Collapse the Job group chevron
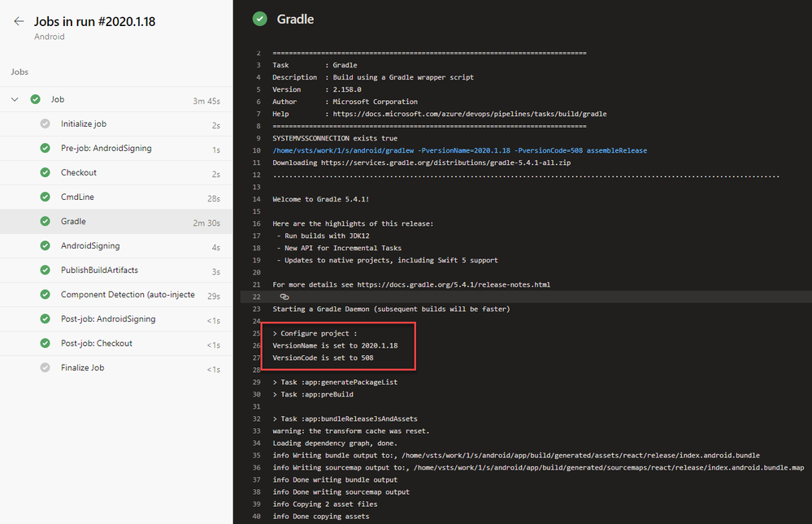812x524 pixels. click(15, 99)
